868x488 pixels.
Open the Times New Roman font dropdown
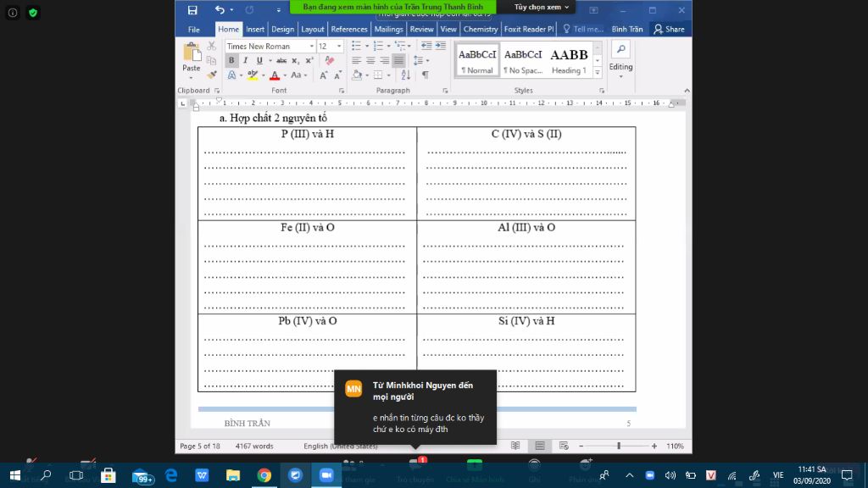pyautogui.click(x=312, y=47)
